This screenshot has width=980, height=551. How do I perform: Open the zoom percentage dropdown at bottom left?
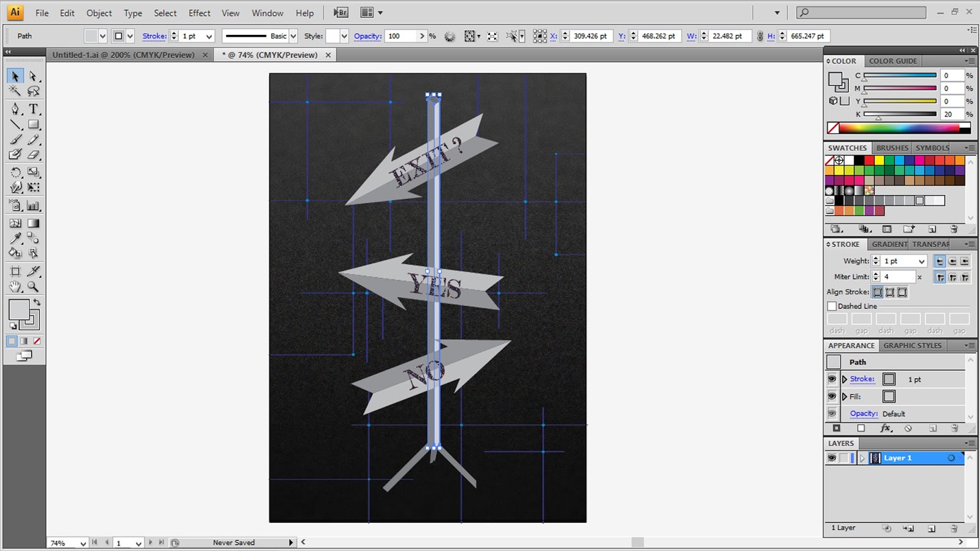click(x=83, y=542)
